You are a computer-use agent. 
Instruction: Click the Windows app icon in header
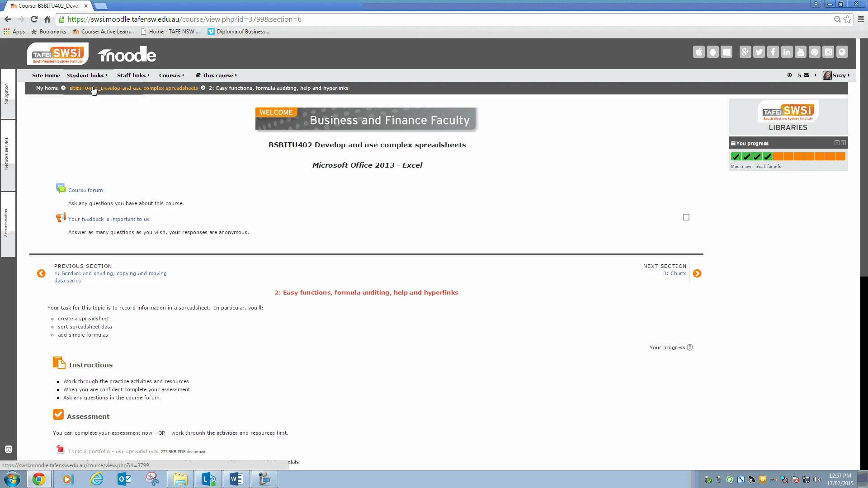726,52
